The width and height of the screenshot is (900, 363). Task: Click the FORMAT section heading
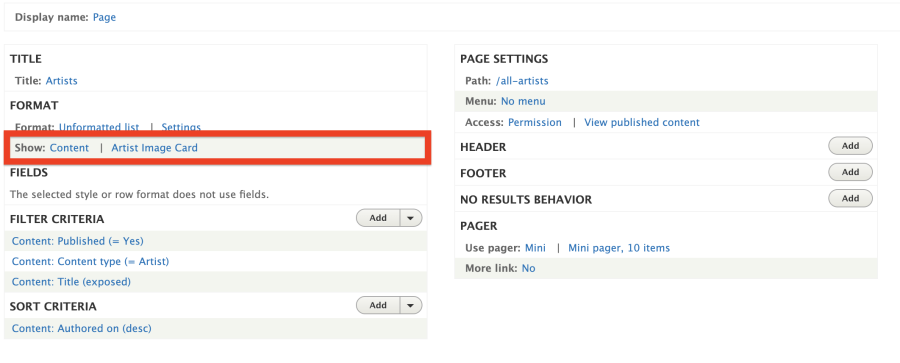click(x=34, y=106)
